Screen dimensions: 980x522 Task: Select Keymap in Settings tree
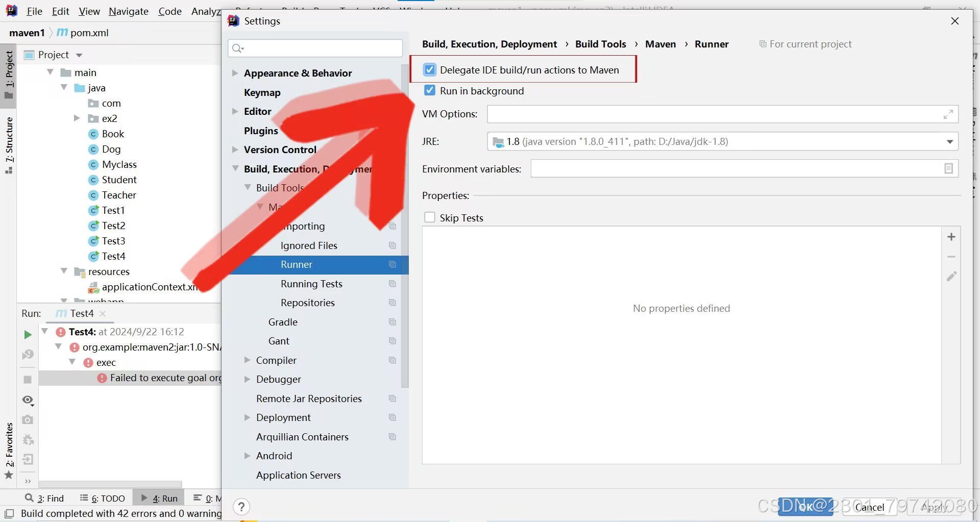pyautogui.click(x=262, y=92)
